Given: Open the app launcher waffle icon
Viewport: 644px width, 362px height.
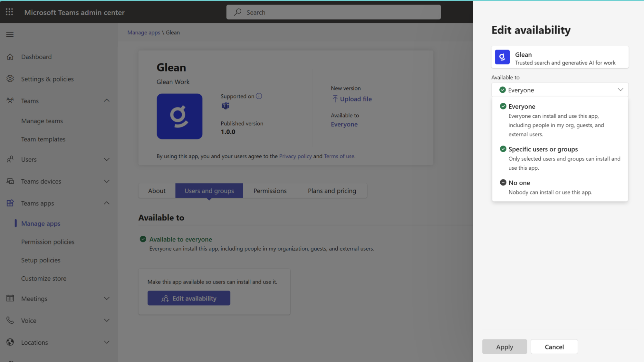Looking at the screenshot, I should tap(9, 12).
